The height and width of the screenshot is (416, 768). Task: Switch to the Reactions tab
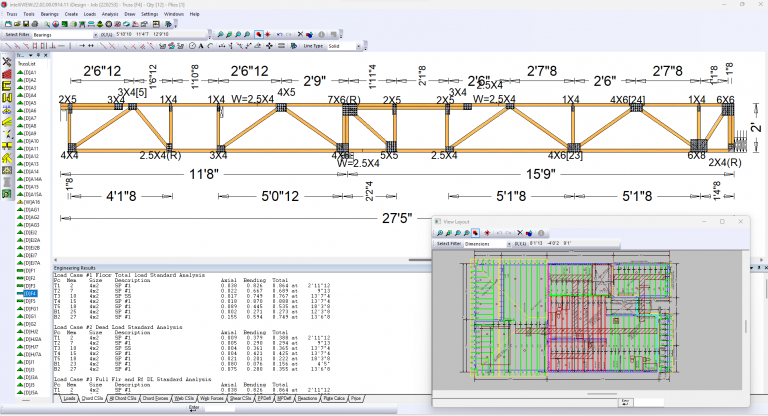[307, 399]
